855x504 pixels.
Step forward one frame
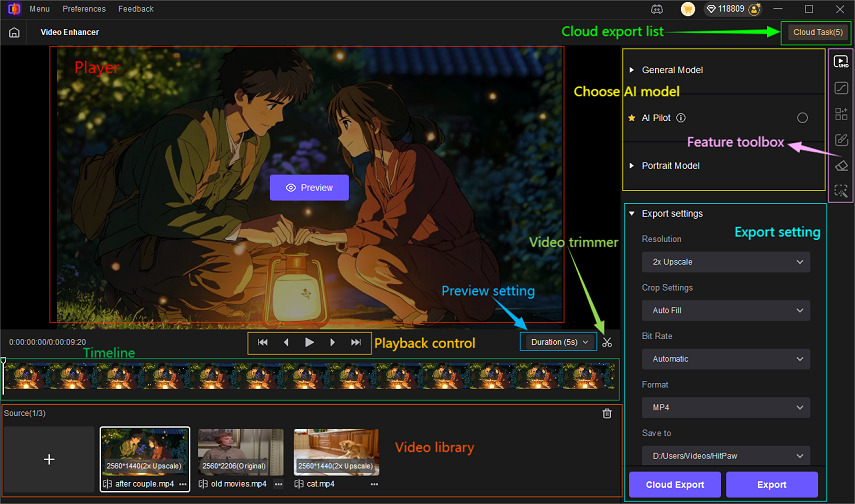coord(333,343)
